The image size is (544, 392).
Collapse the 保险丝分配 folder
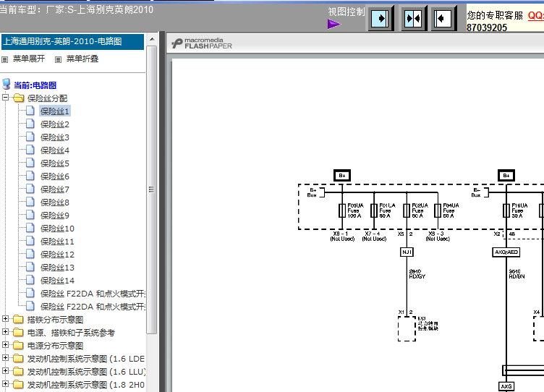point(5,98)
